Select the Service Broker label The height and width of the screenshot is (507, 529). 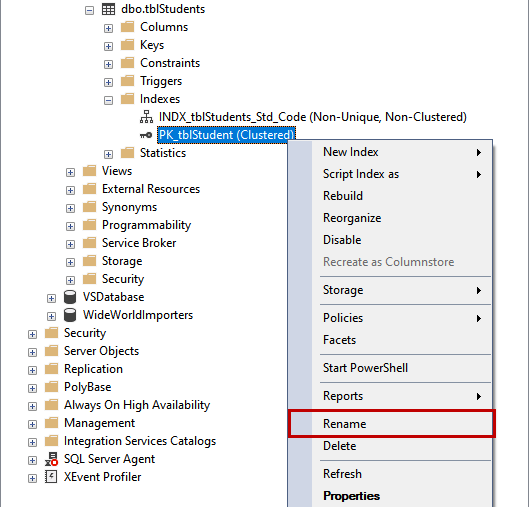[x=139, y=243]
